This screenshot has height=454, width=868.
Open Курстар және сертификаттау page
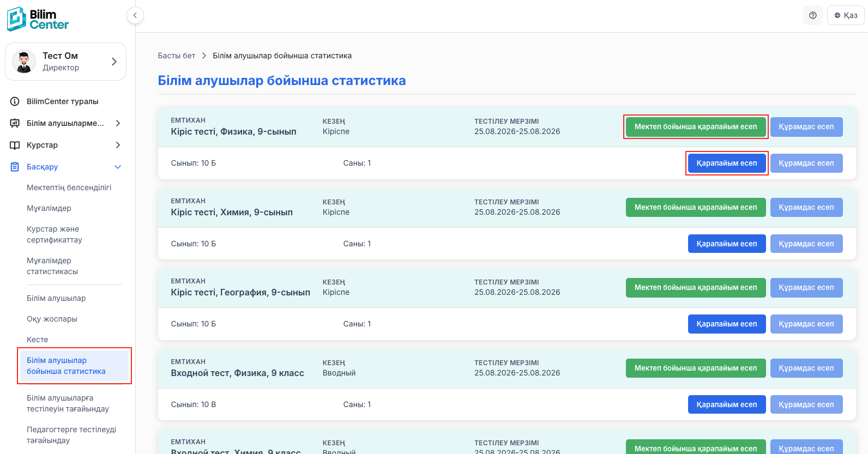[x=55, y=234]
